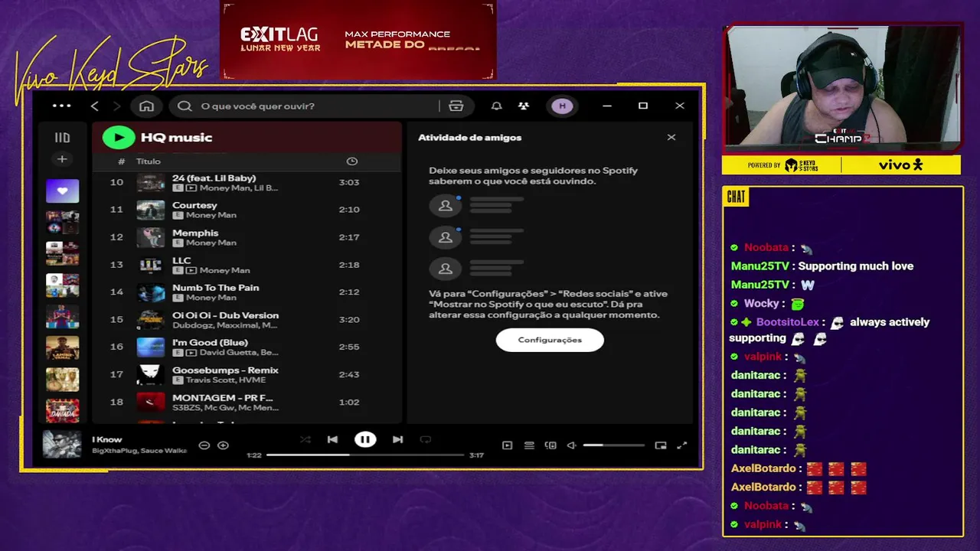
Task: Open artist "Money Man" under Memphis
Action: tap(211, 243)
